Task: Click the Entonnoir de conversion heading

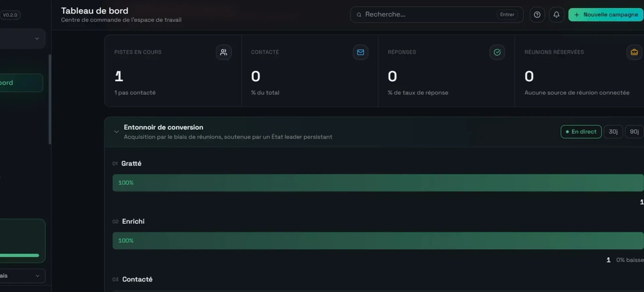Action: [163, 127]
